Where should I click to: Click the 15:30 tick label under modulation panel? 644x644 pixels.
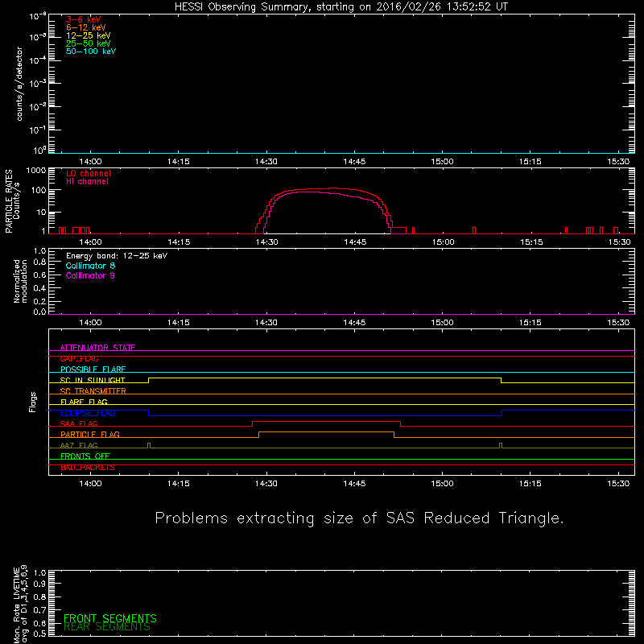pyautogui.click(x=618, y=323)
